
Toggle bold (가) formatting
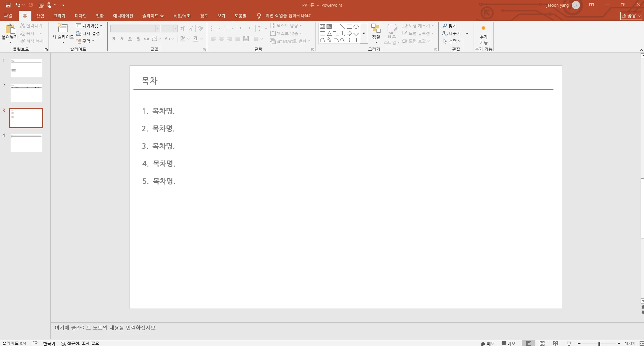click(x=114, y=39)
